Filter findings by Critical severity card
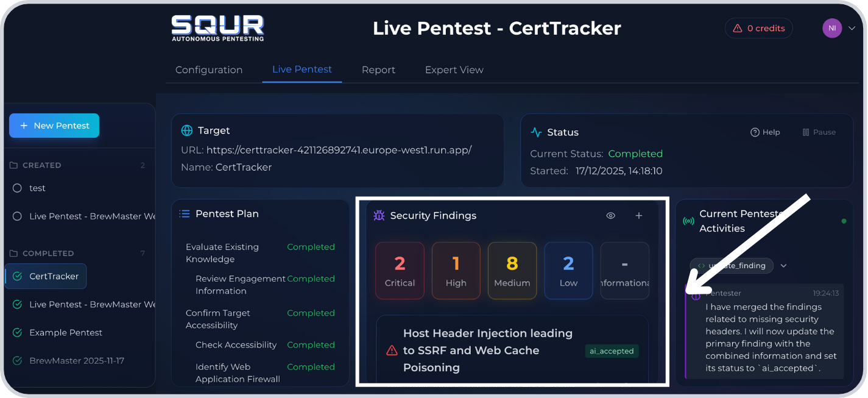The height and width of the screenshot is (398, 868). (400, 271)
